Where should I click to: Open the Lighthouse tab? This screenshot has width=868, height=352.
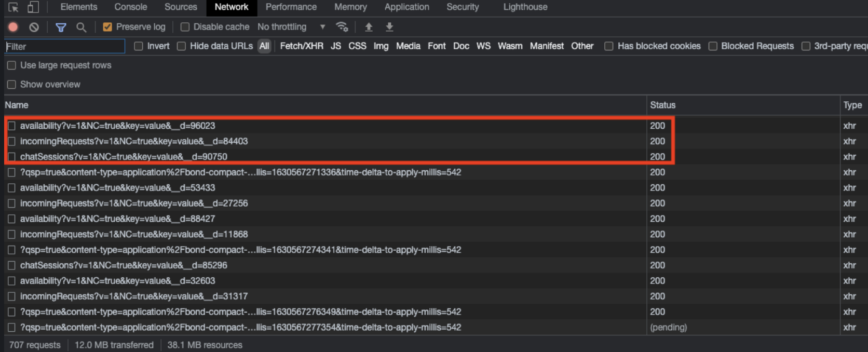[525, 7]
